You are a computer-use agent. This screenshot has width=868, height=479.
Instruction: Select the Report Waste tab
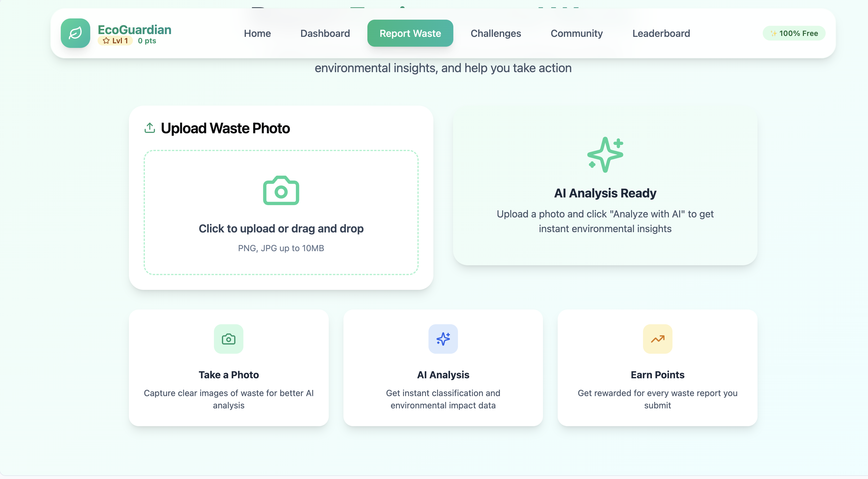410,33
